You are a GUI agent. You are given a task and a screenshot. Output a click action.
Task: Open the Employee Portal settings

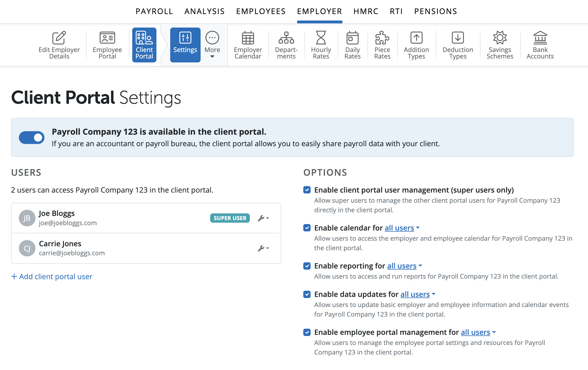[107, 44]
